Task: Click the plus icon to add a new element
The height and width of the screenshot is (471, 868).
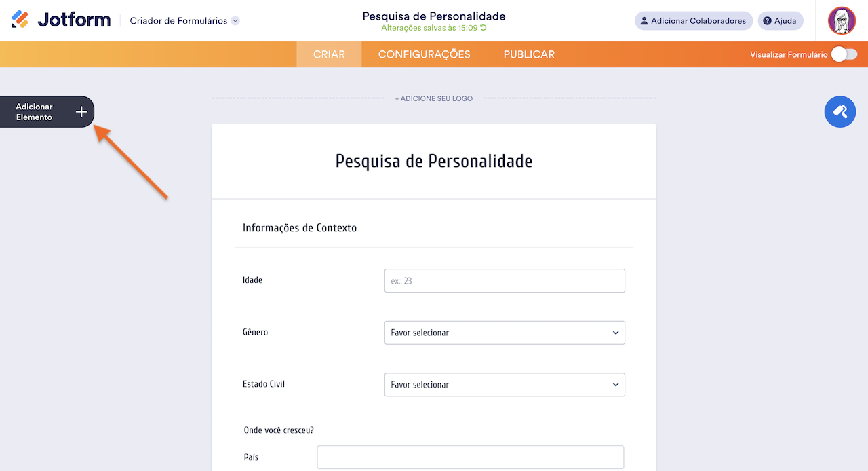Action: [81, 111]
